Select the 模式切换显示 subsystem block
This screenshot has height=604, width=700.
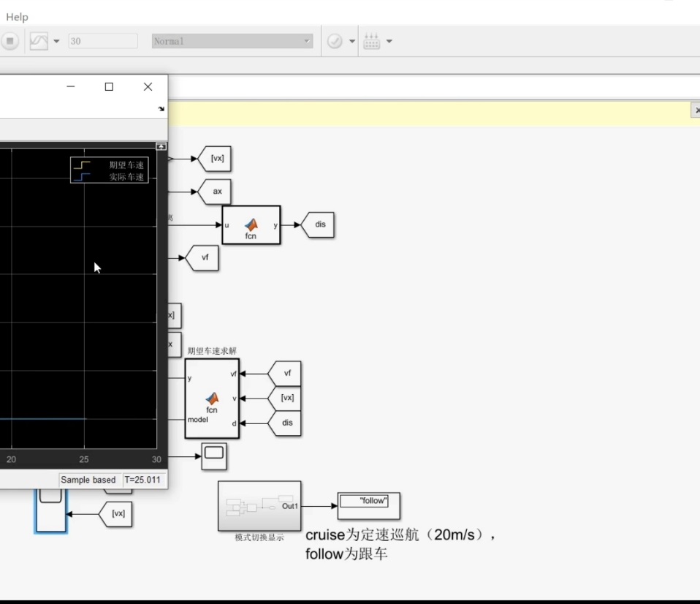(x=259, y=506)
